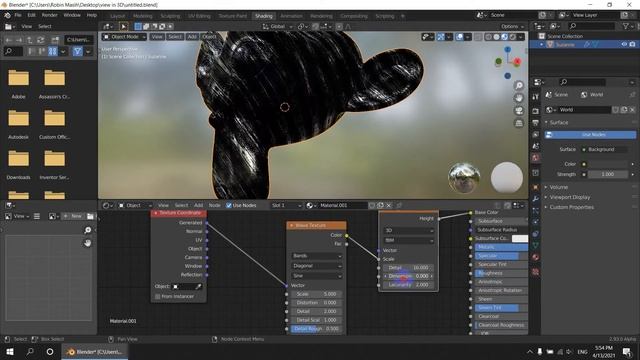Click the viewport pan hand gizmo
The image size is (640, 360).
(x=519, y=98)
